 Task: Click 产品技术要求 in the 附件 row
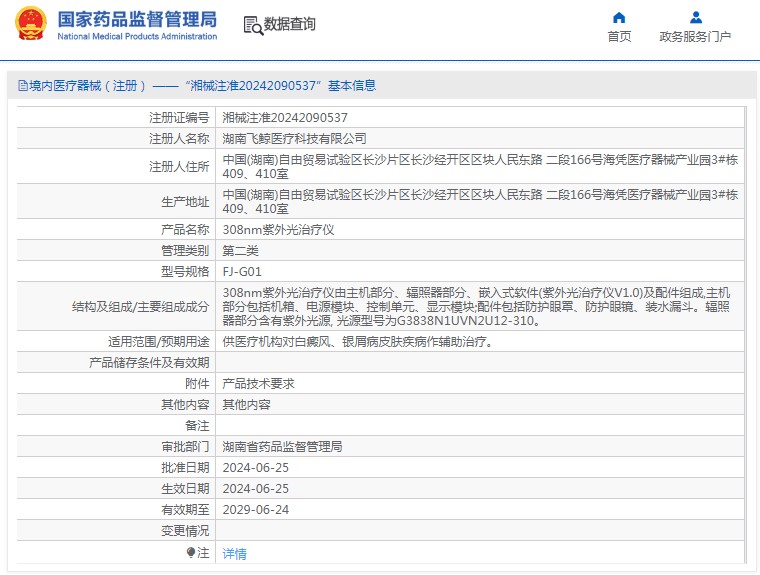[x=258, y=383]
